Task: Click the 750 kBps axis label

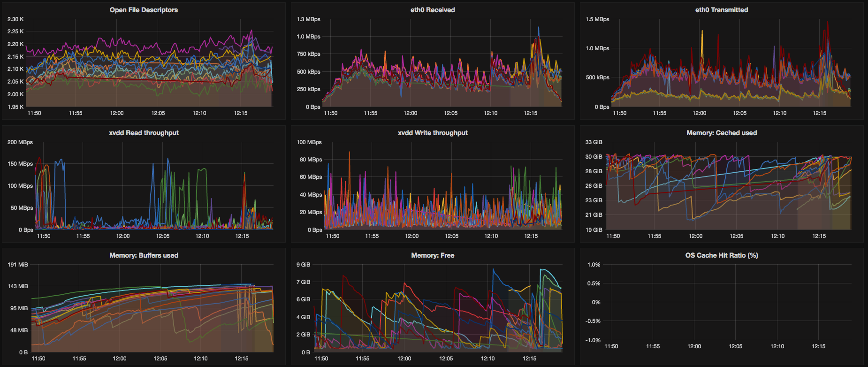Action: pos(308,54)
